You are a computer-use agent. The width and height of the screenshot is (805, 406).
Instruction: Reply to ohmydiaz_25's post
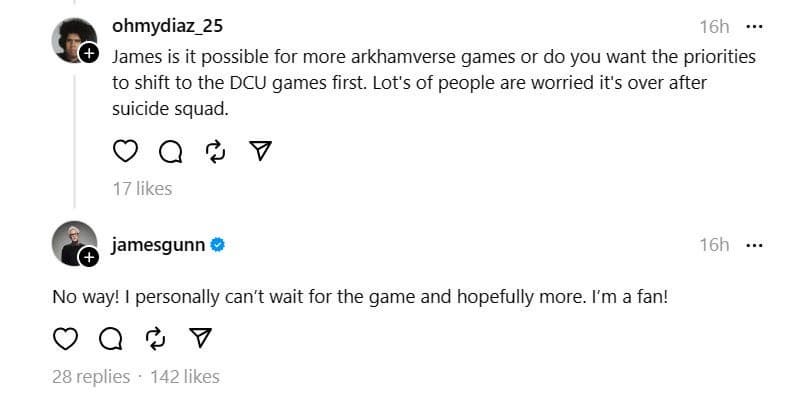pyautogui.click(x=170, y=151)
